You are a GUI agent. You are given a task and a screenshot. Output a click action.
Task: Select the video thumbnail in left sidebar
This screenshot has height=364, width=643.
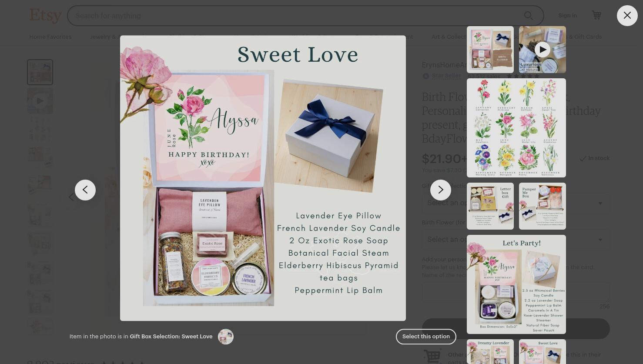point(40,101)
